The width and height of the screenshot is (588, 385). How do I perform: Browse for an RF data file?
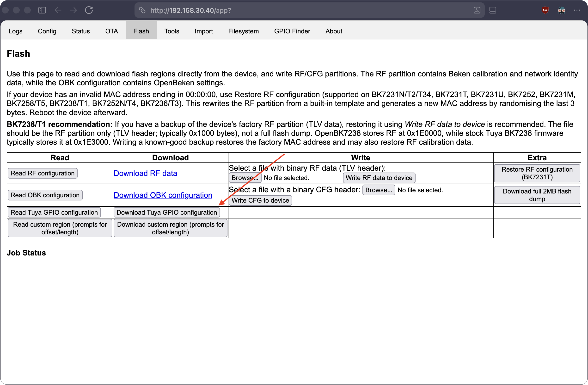(245, 178)
